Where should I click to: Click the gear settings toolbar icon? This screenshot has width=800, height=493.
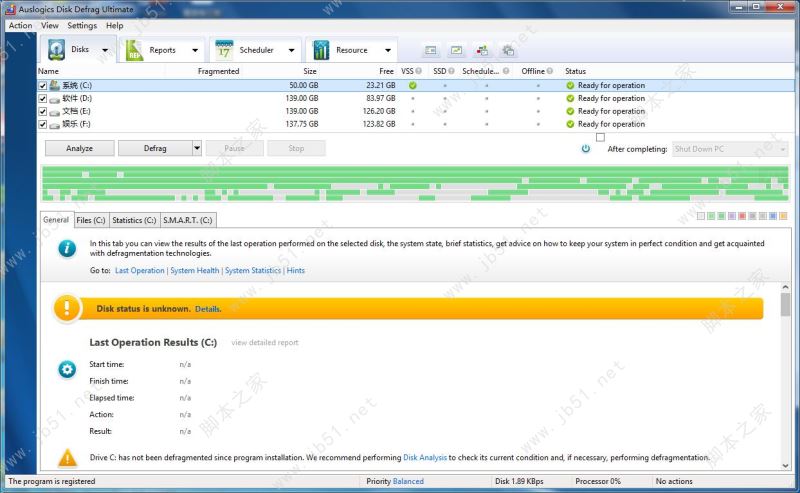[508, 50]
